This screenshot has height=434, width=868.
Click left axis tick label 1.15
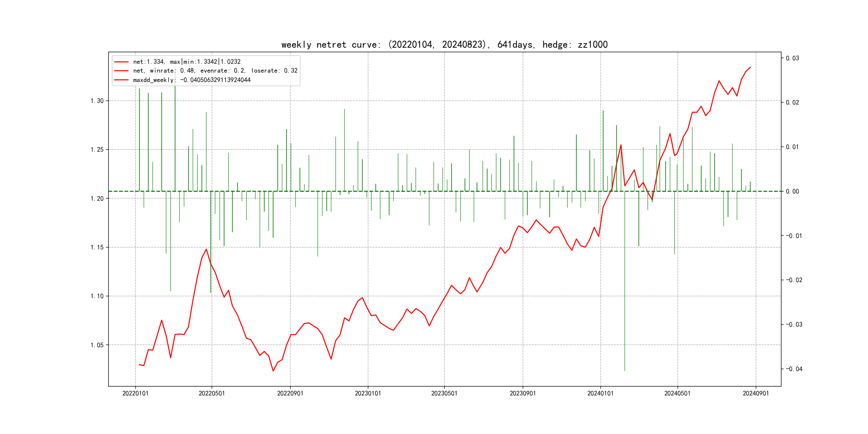[x=97, y=247]
